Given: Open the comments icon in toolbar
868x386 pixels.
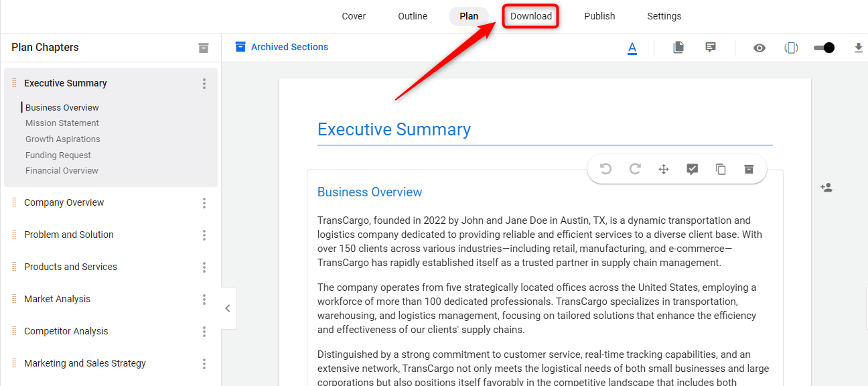Looking at the screenshot, I should (711, 48).
